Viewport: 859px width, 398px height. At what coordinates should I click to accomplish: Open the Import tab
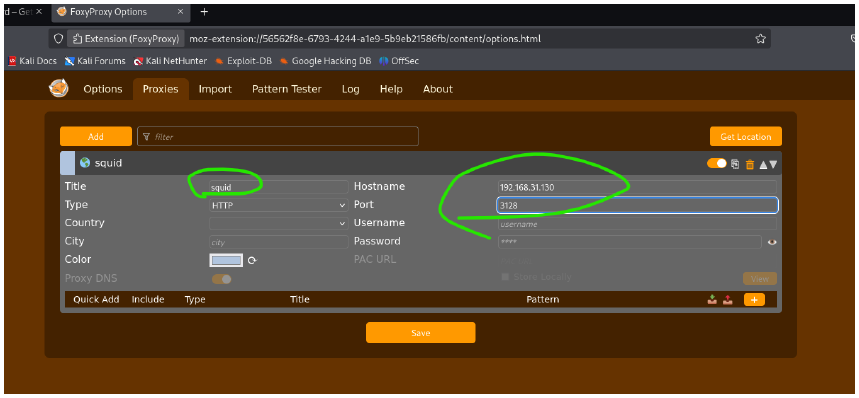[215, 89]
